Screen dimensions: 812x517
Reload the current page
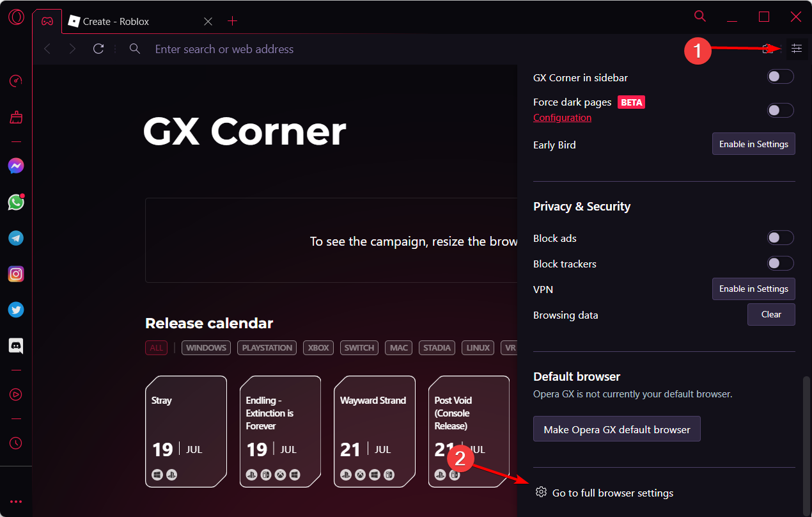(x=98, y=49)
